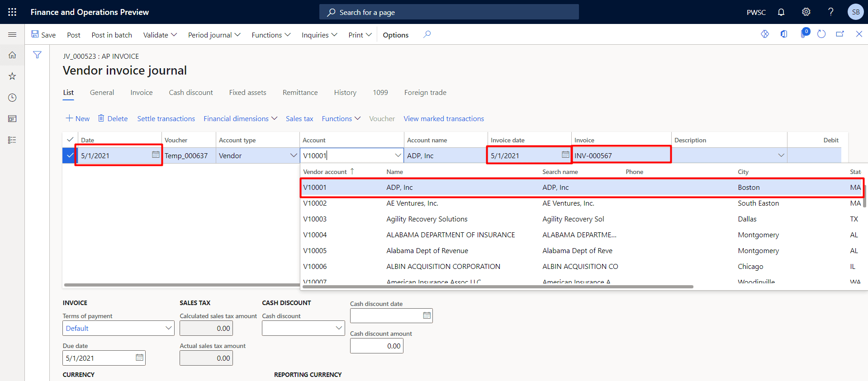Screen dimensions: 868x381
Task: Expand the Cash discount dropdown
Action: (x=339, y=328)
